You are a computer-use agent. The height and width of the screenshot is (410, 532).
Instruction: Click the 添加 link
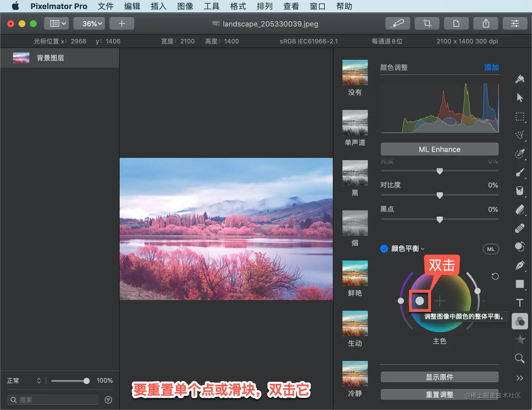[x=491, y=67]
